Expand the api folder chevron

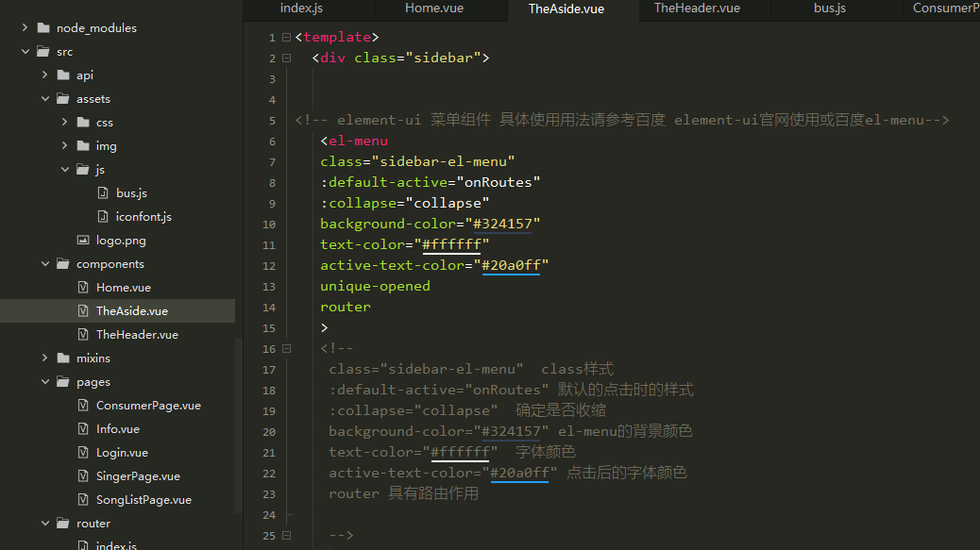click(x=45, y=75)
